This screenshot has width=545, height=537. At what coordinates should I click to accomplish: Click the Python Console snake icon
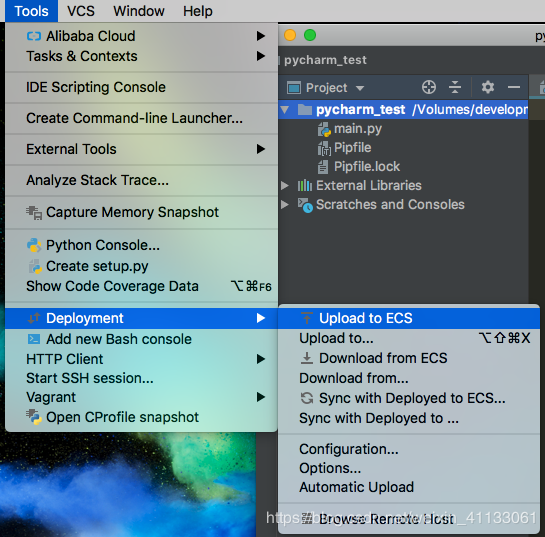pos(34,245)
